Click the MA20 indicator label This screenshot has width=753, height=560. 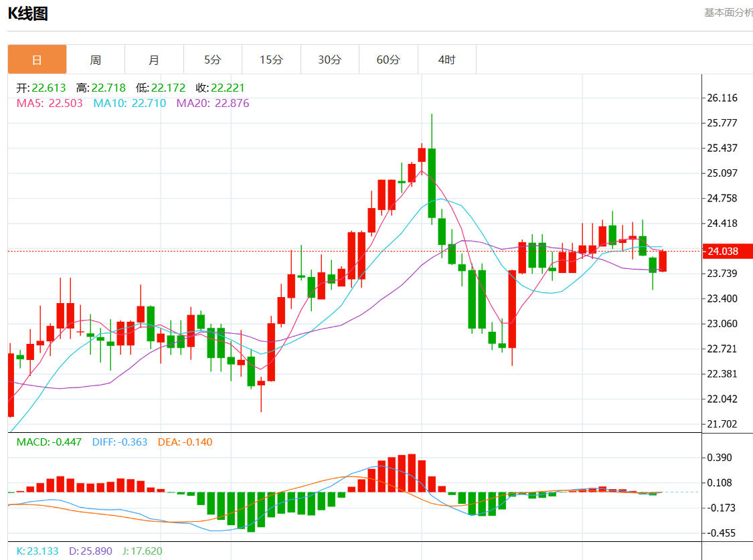(x=212, y=103)
